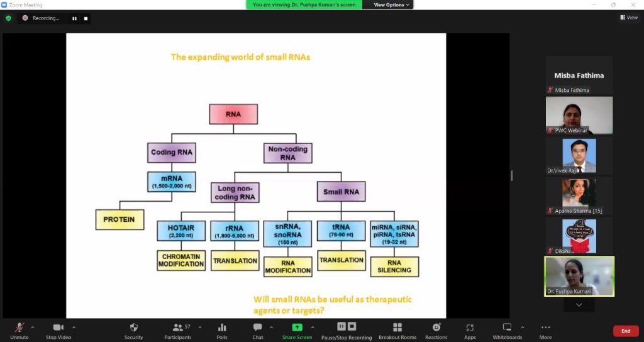Click the red End meeting button

[625, 331]
